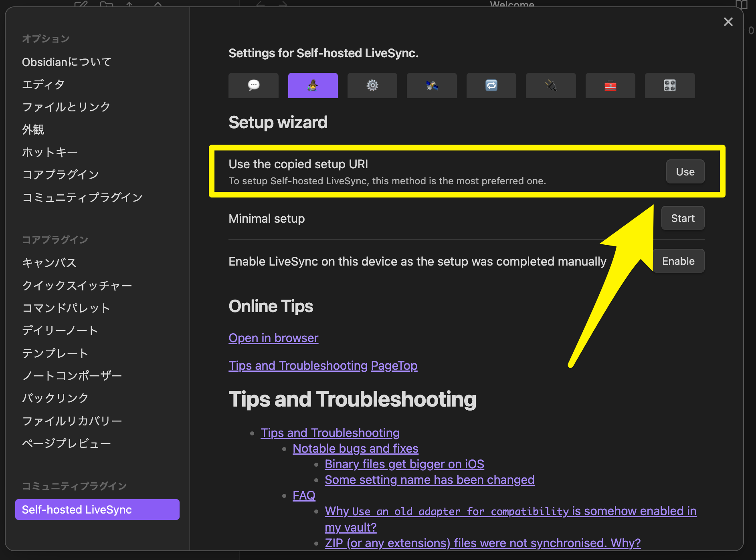Open the red toolbox maintenance tab
Viewport: 756px width, 560px height.
(610, 85)
